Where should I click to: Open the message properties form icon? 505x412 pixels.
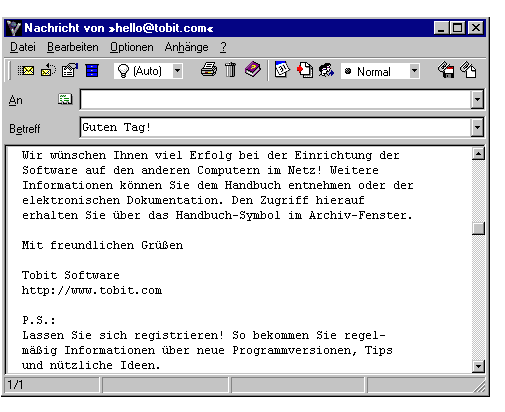click(70, 71)
